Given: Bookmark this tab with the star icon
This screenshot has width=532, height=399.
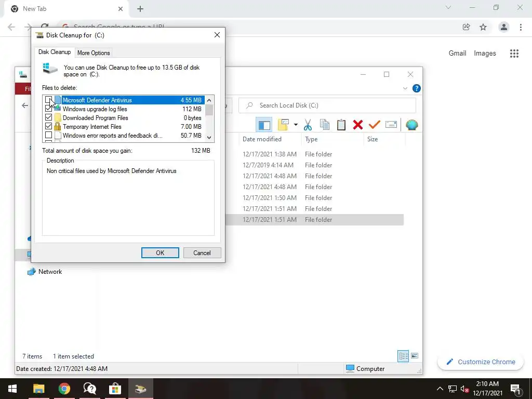Looking at the screenshot, I should [483, 27].
